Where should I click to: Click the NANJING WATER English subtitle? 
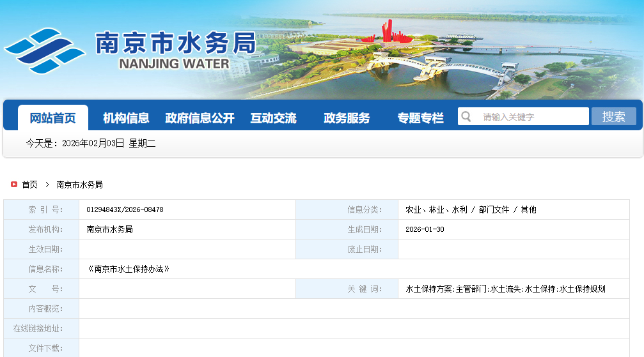click(174, 64)
